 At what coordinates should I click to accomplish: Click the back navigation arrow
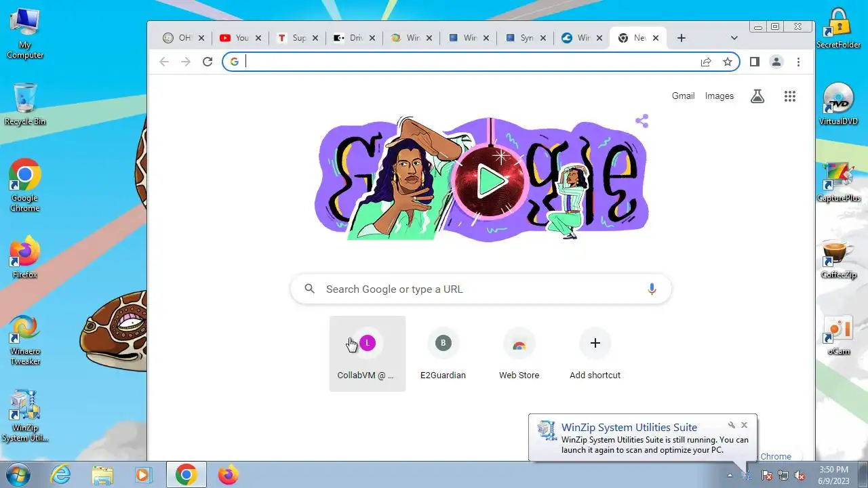(164, 62)
